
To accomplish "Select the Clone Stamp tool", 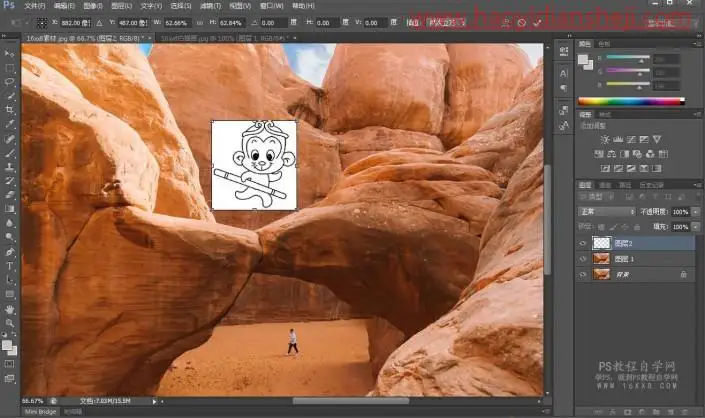I will tap(9, 167).
